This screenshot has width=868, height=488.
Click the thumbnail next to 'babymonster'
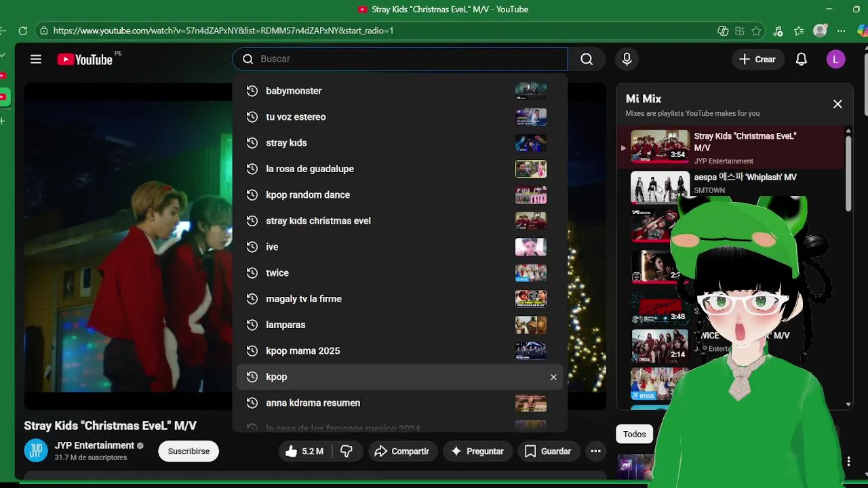[x=530, y=91]
